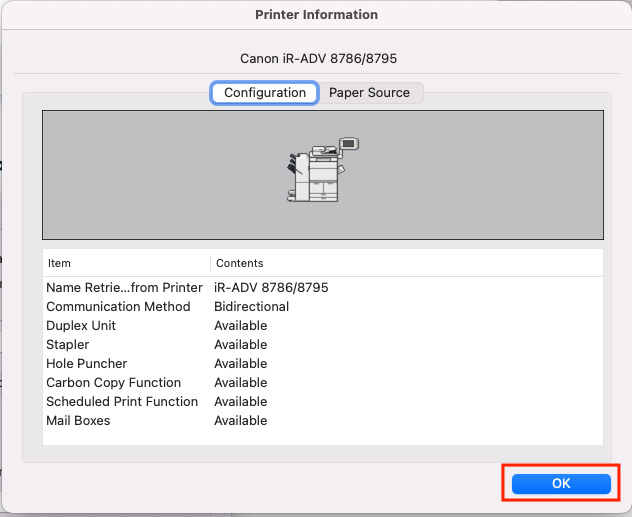Viewport: 632px width, 517px height.
Task: Click the Printer Information window title
Action: tap(316, 15)
